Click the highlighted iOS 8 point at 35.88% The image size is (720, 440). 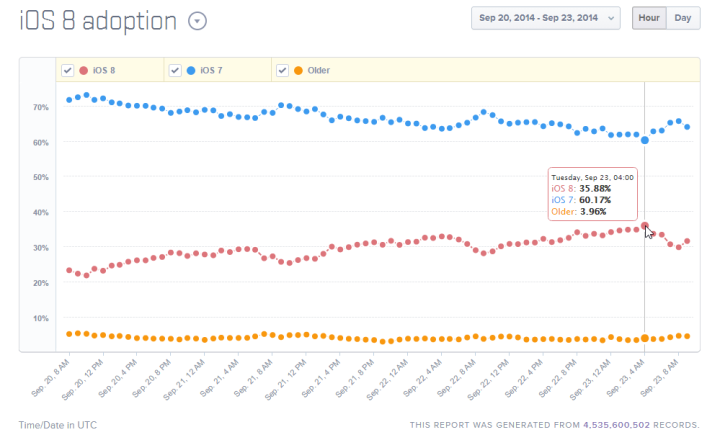tap(645, 226)
